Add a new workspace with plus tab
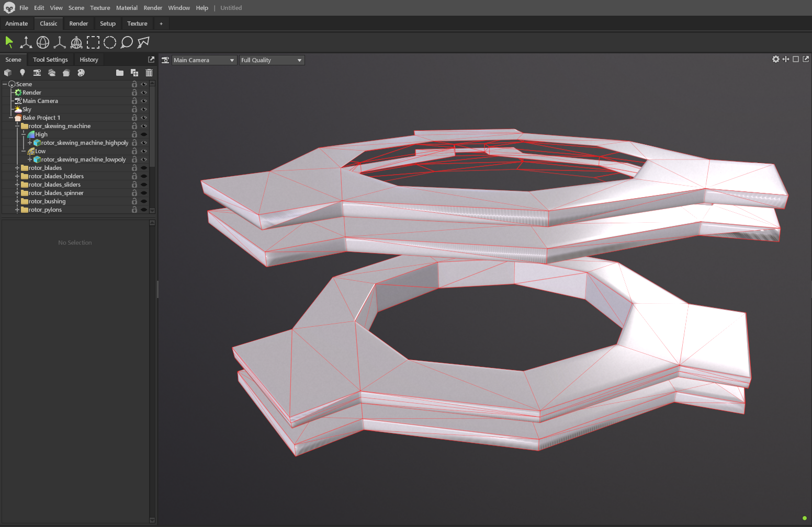Image resolution: width=812 pixels, height=527 pixels. coord(161,24)
